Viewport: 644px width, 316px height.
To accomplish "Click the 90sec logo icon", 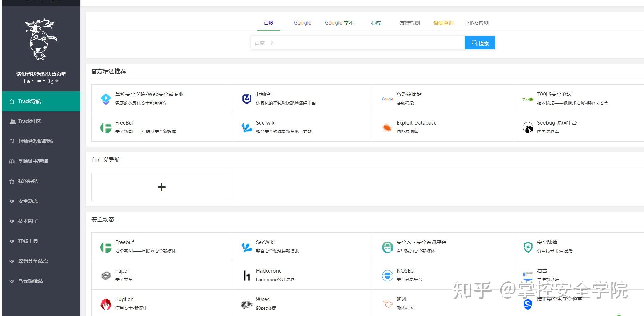I will point(246,304).
